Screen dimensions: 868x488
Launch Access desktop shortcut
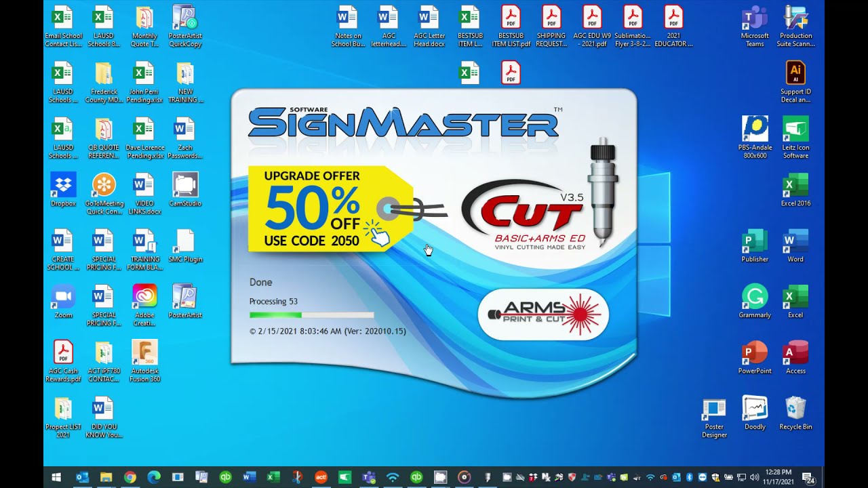tap(795, 358)
